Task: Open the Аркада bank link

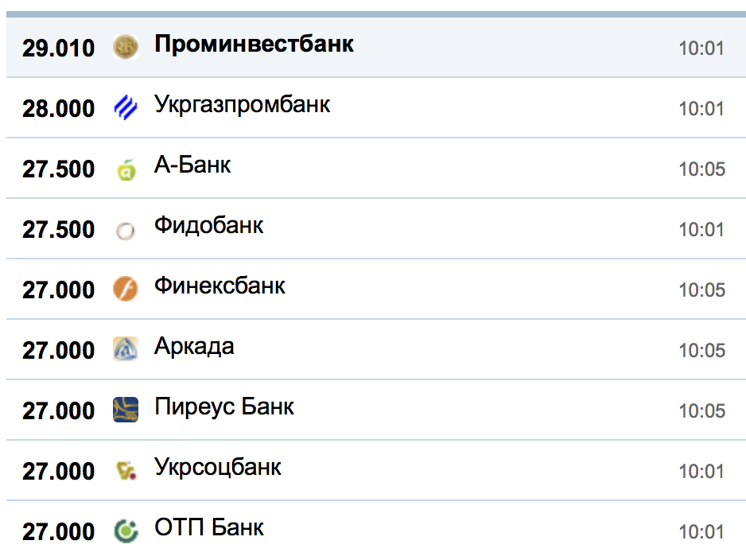Action: (194, 347)
